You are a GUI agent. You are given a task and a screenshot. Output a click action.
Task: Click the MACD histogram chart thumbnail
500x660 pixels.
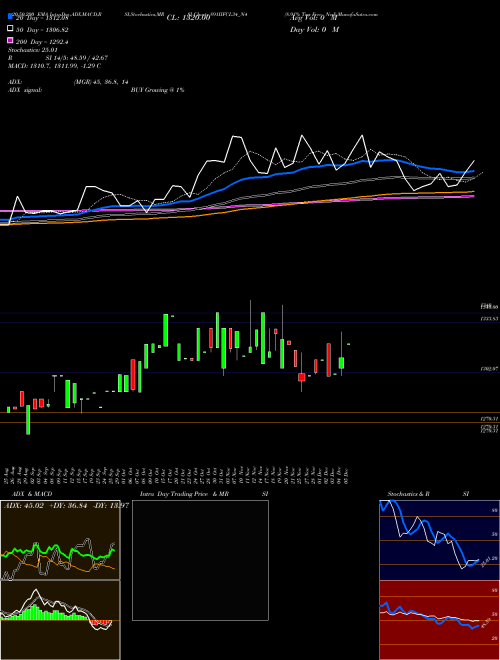60,620
